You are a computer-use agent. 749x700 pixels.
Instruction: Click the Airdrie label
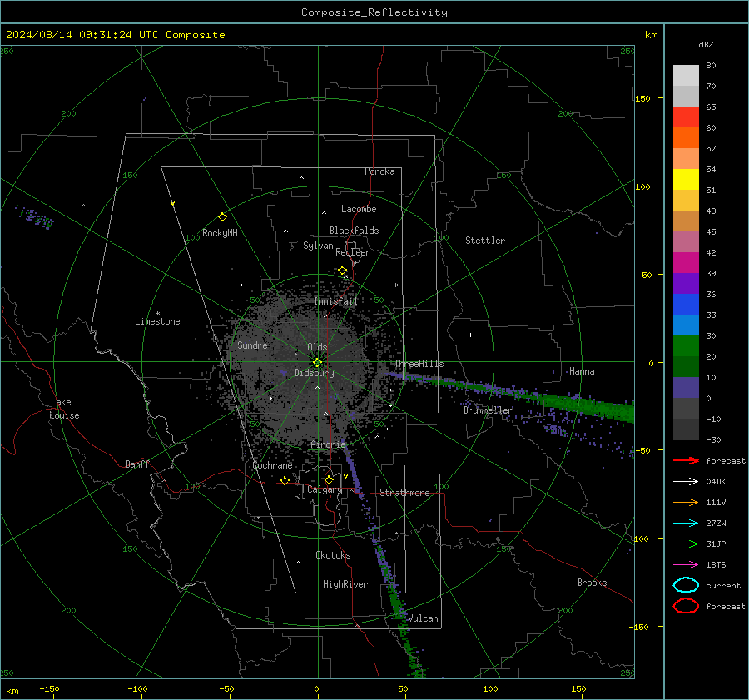(328, 444)
